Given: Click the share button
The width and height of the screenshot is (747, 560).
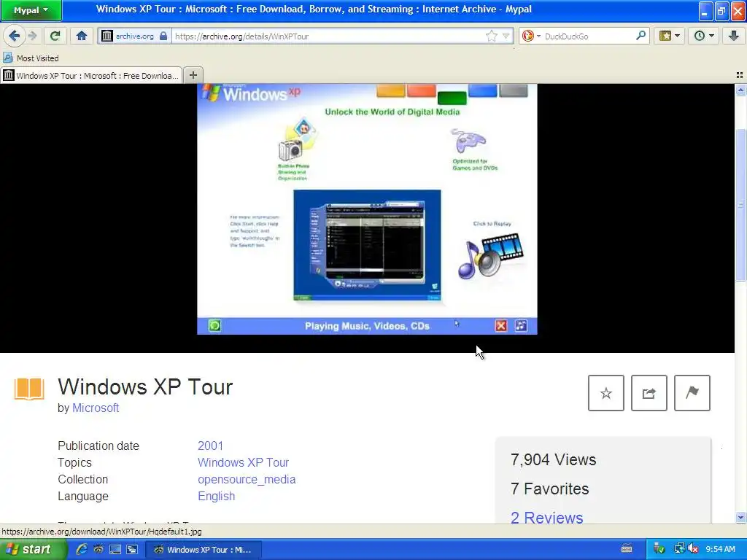Looking at the screenshot, I should pos(649,393).
